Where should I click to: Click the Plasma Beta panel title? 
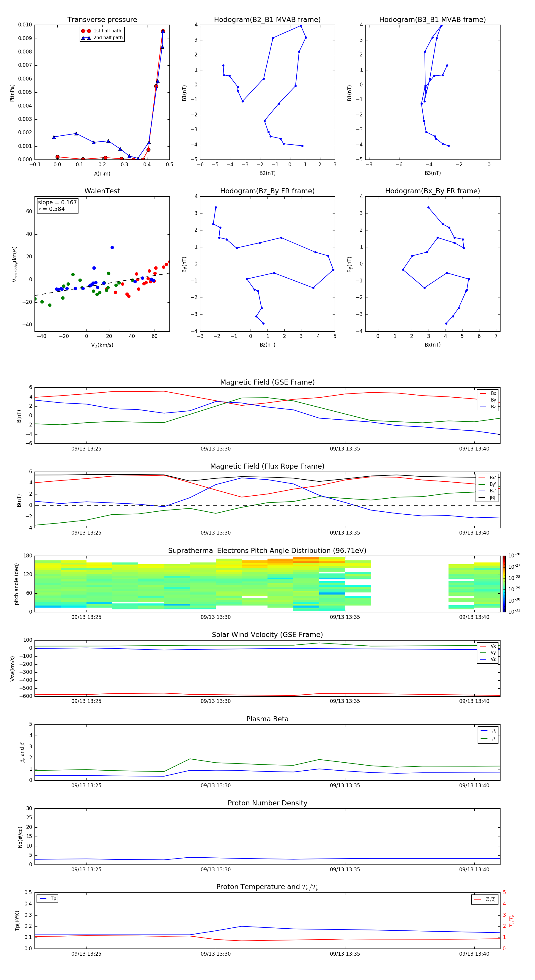click(x=267, y=719)
